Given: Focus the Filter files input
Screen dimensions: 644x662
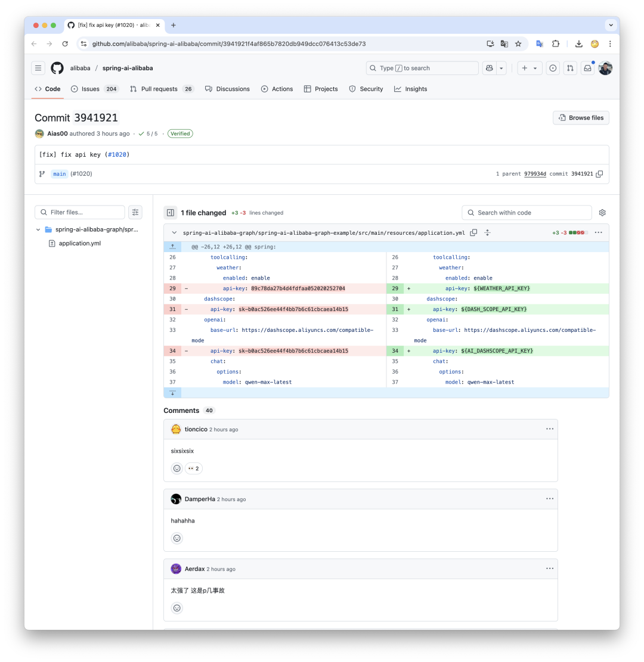Looking at the screenshot, I should (x=80, y=212).
